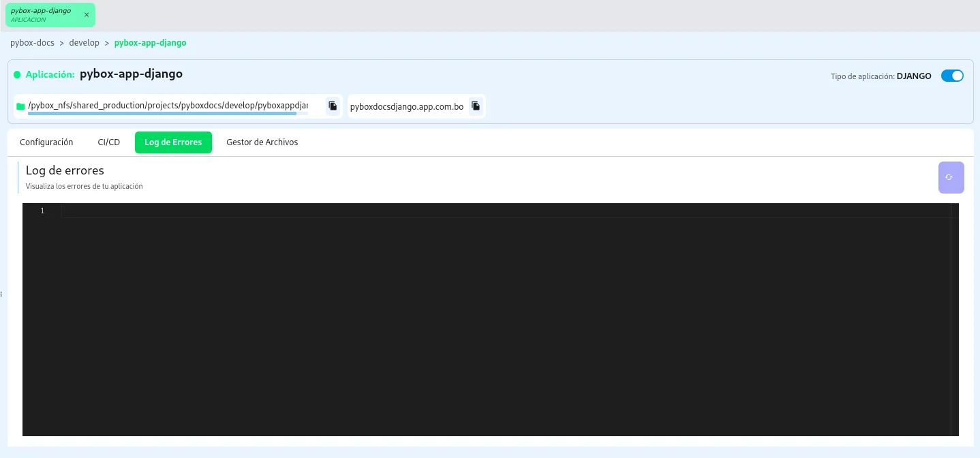
Task: Click line 1 in the log editor
Action: coord(505,211)
